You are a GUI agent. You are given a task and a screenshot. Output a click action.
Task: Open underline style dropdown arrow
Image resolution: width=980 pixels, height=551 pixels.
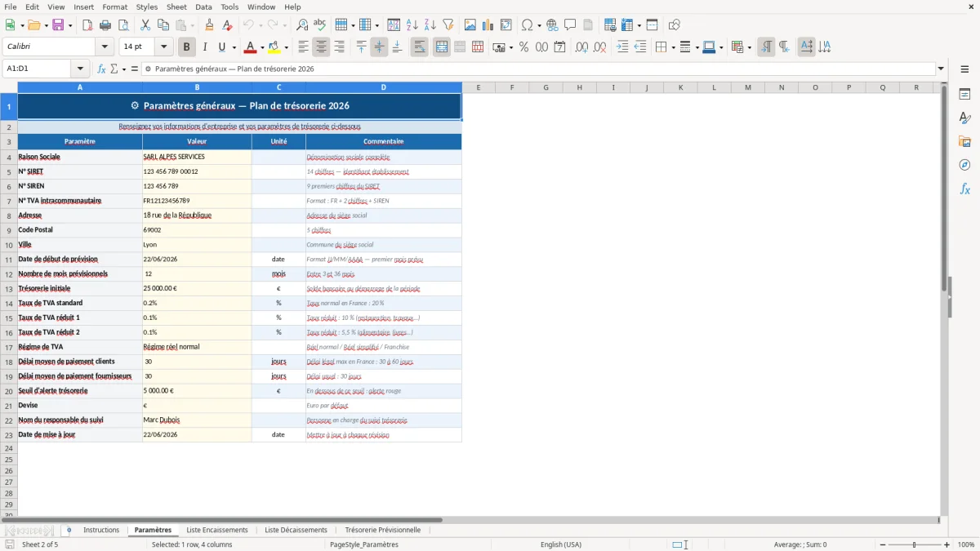click(x=234, y=47)
